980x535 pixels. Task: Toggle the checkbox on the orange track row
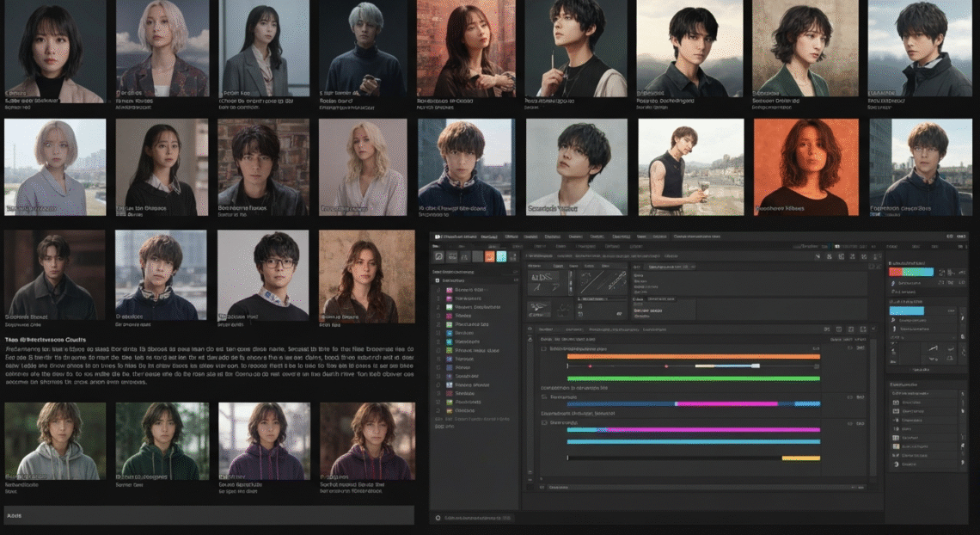pos(543,350)
